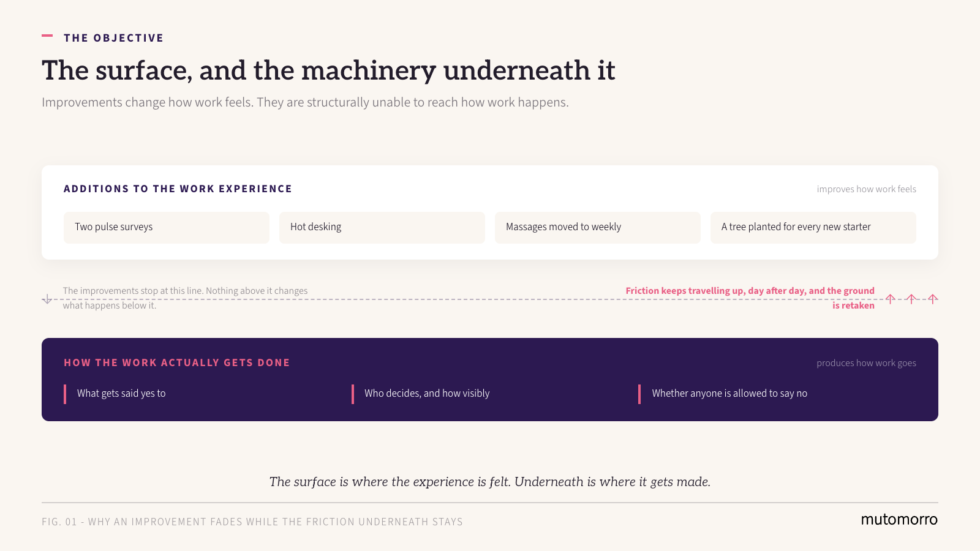The image size is (980, 551).
Task: Click the 'HOW THE WORK ACTUALLY GETS DONE' heading
Action: pyautogui.click(x=177, y=362)
